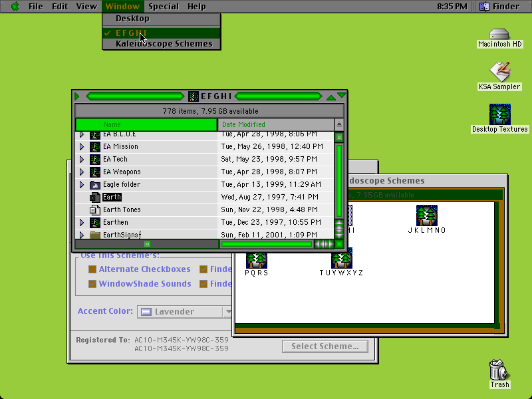
Task: Click the date 'Tue, Apr 13, 1999, 11:29 AM'
Action: click(x=271, y=185)
